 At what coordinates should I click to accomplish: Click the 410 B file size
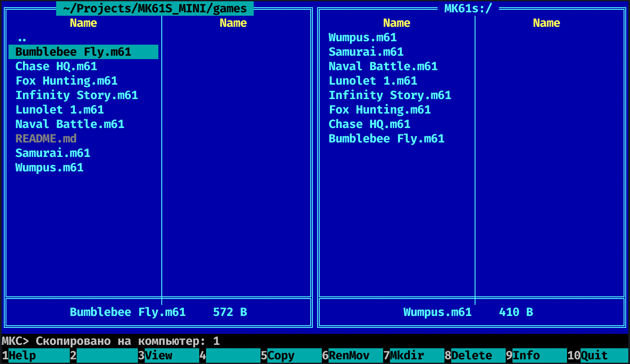coord(516,312)
